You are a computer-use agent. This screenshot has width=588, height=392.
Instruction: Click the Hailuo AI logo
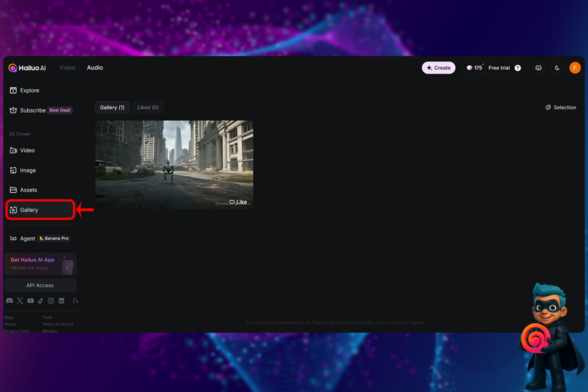tap(27, 68)
